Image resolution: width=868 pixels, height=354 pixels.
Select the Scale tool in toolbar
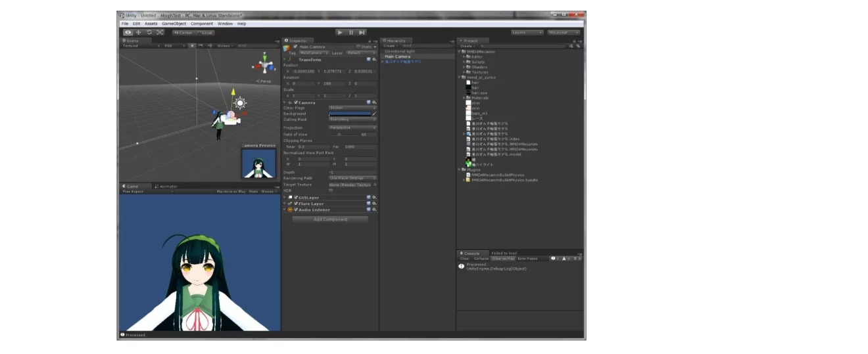coord(160,32)
